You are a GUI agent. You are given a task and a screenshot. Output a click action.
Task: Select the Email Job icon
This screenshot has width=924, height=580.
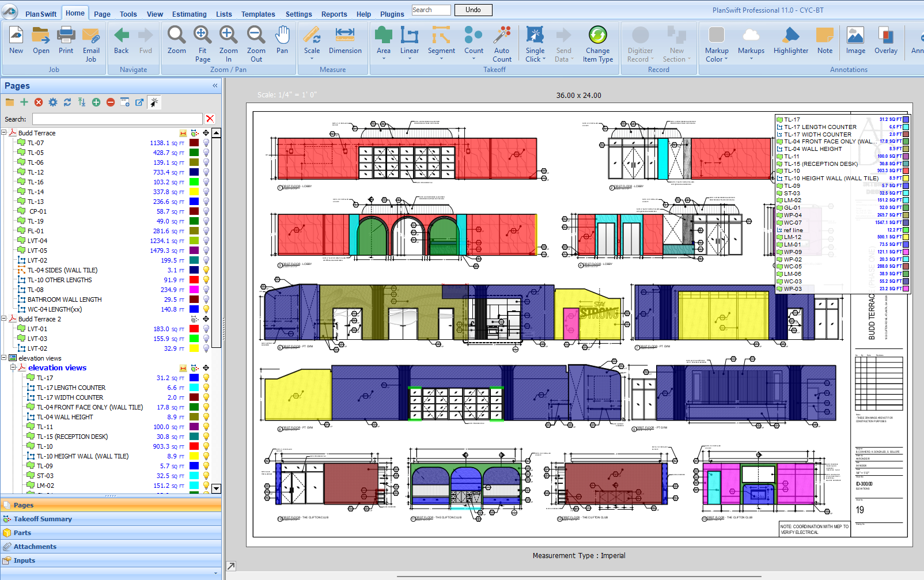point(91,36)
